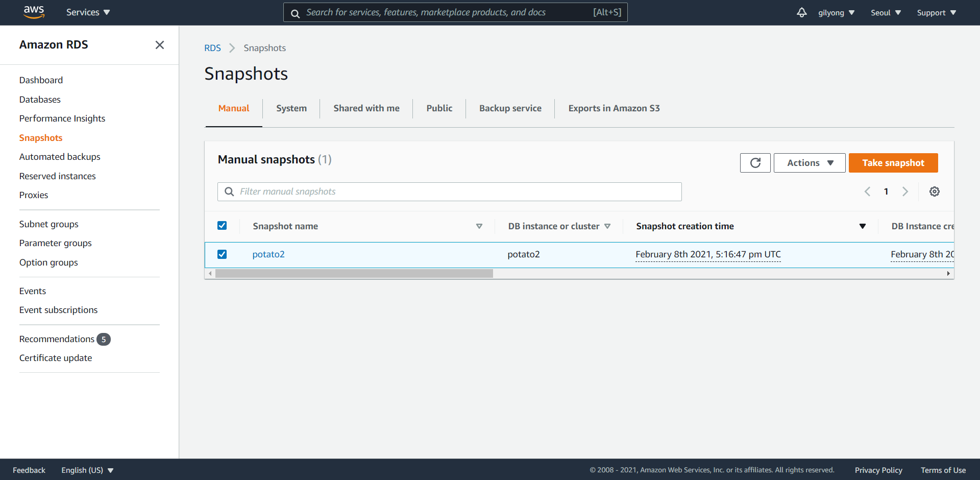The height and width of the screenshot is (480, 980).
Task: Open the Services dropdown menu
Action: [88, 12]
